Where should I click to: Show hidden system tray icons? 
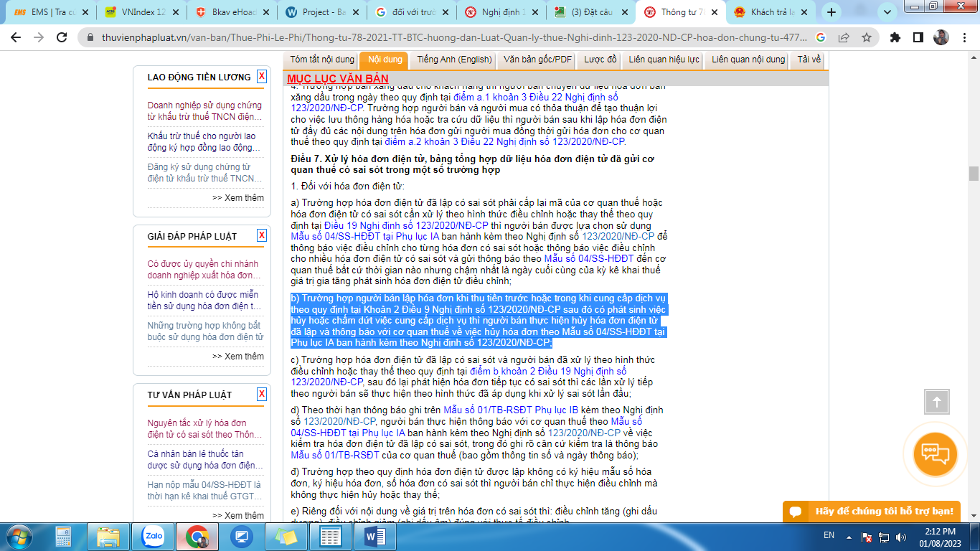849,536
